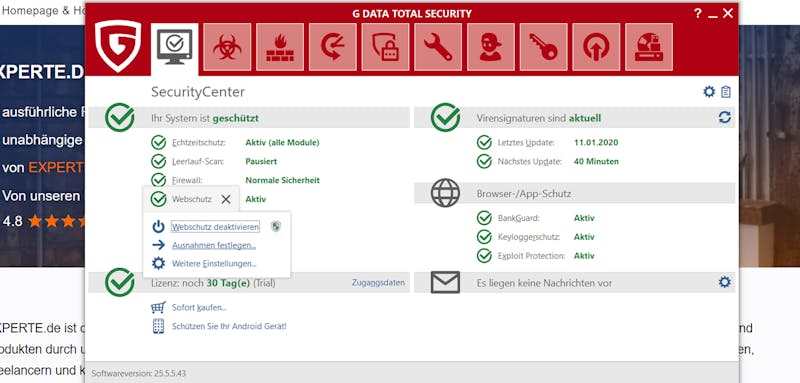800x383 pixels.
Task: Open the help question mark
Action: 698,14
